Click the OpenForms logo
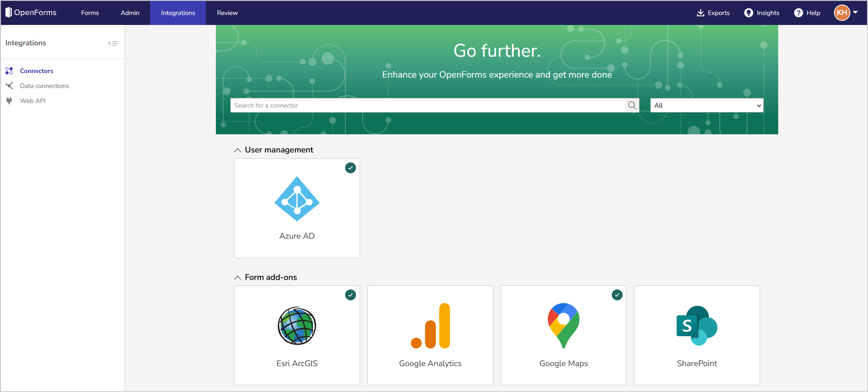868x392 pixels. (x=31, y=12)
